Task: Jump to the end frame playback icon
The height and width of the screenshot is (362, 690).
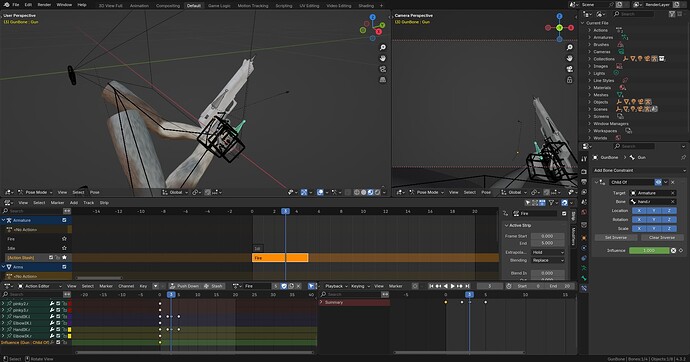Action: tap(467, 286)
